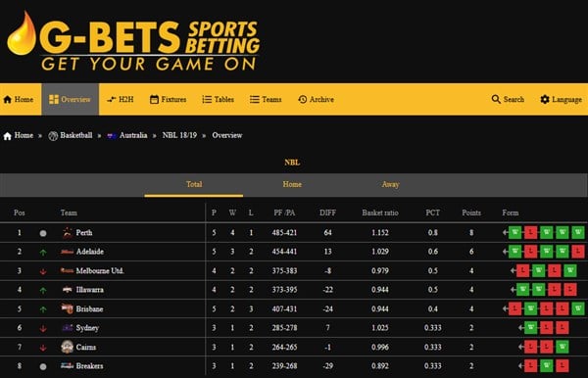Click the Cairns team logo
This screenshot has height=378, width=588.
click(x=67, y=347)
